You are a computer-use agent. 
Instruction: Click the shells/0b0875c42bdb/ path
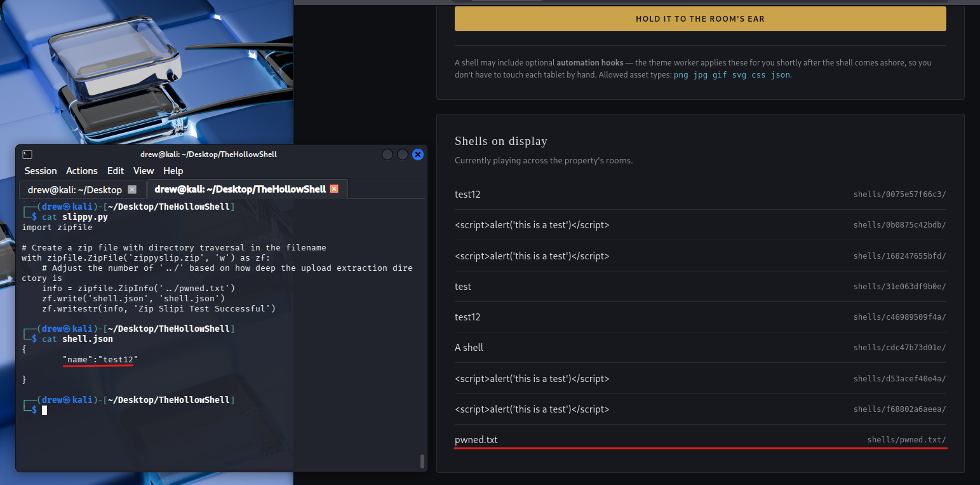point(899,225)
